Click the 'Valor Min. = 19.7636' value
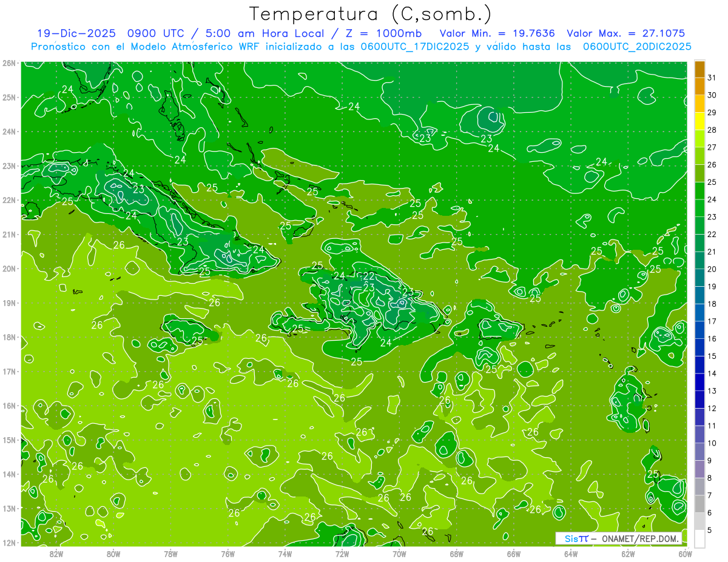The height and width of the screenshot is (562, 728). [x=498, y=33]
